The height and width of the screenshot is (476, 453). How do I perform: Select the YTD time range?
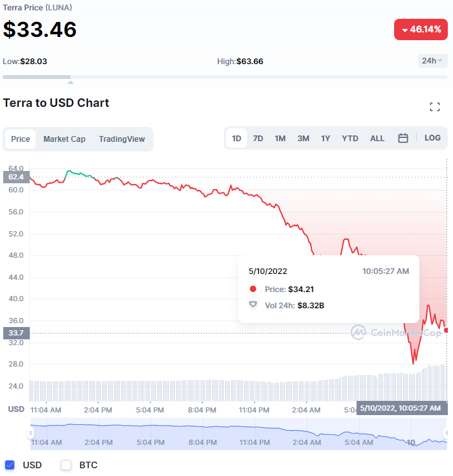[350, 139]
